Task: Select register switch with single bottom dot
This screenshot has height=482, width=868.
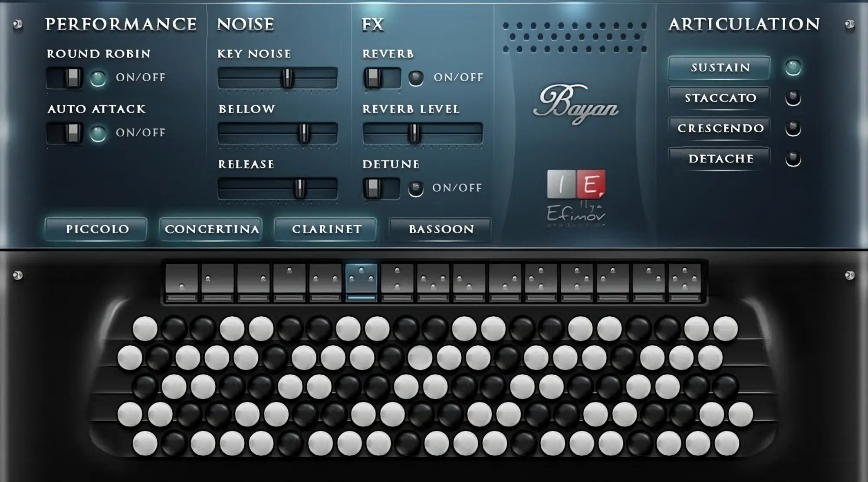Action: click(182, 279)
